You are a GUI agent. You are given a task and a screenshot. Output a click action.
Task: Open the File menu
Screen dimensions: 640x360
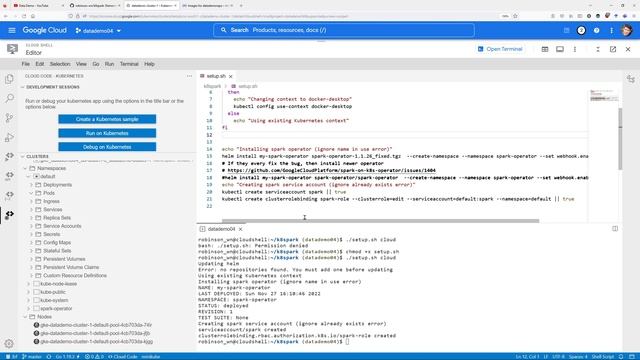point(26,64)
